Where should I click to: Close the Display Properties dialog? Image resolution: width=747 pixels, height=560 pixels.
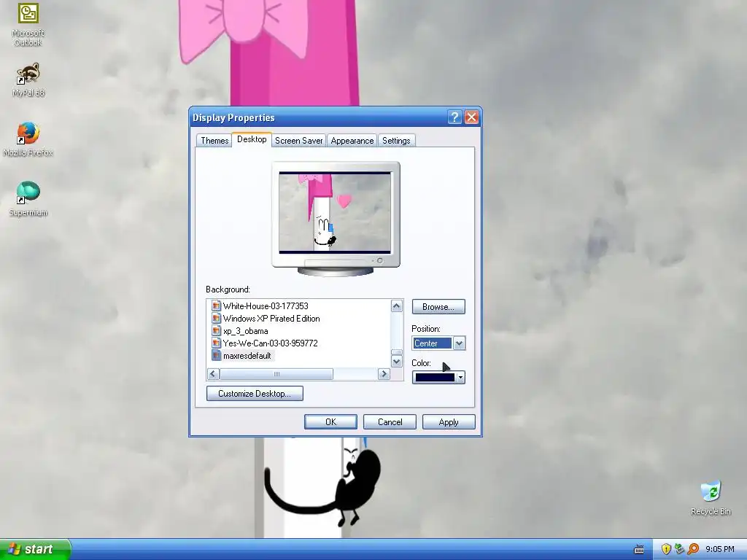(471, 117)
